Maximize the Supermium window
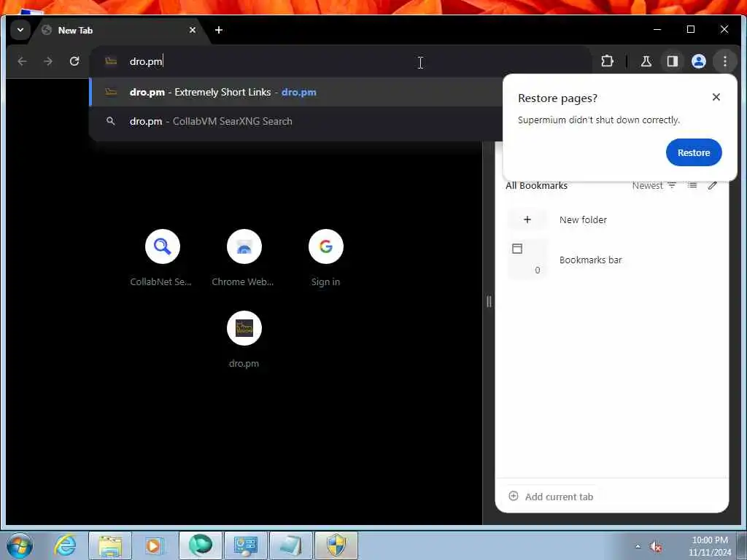The width and height of the screenshot is (747, 560). [x=690, y=29]
